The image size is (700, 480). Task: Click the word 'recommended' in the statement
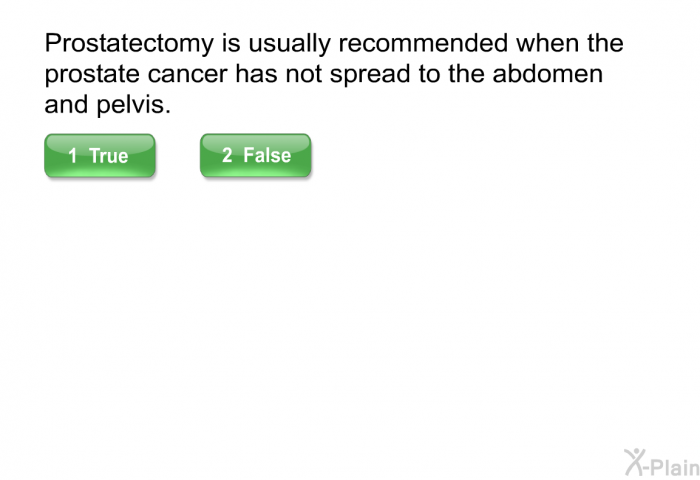423,43
